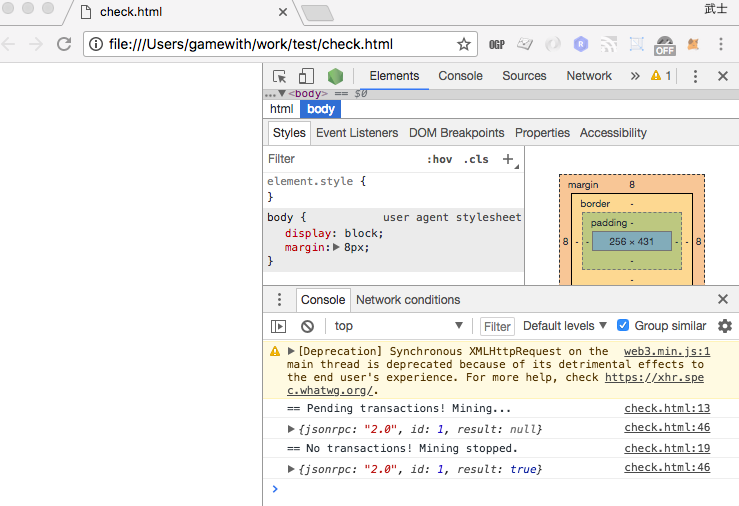The width and height of the screenshot is (739, 506).
Task: Click the address bar URL field
Action: 280,44
